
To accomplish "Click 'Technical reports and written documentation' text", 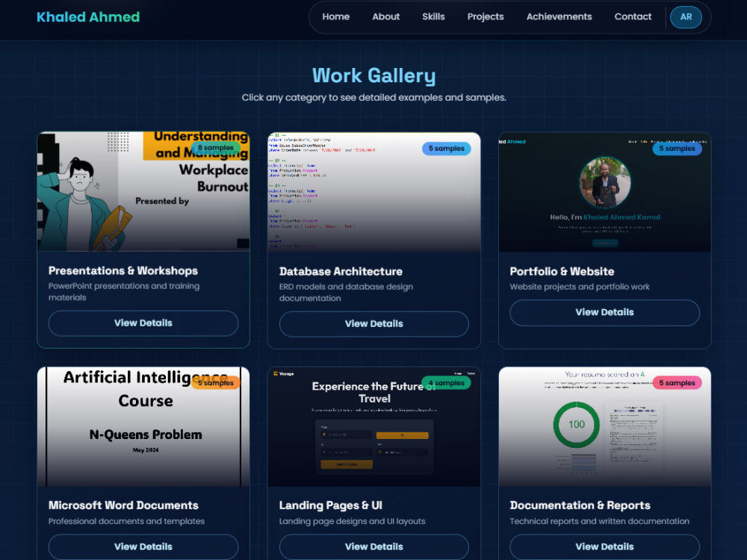I will click(x=599, y=521).
